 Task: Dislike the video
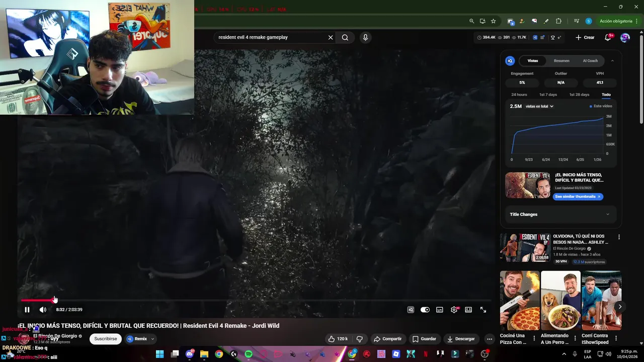[x=360, y=339]
